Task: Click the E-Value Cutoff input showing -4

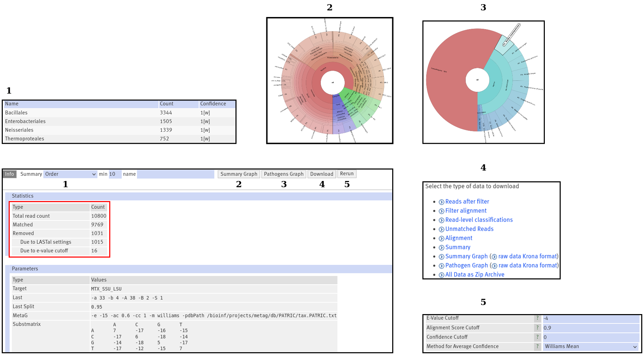Action: click(x=591, y=318)
